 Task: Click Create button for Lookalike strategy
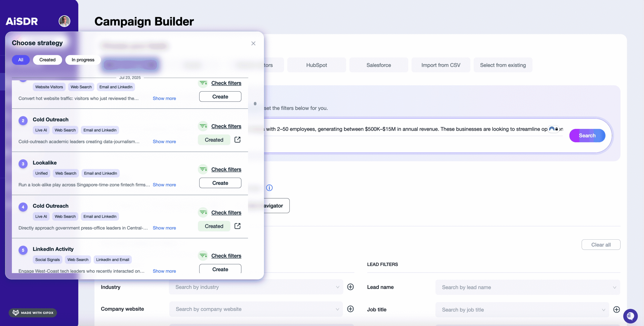(x=220, y=183)
